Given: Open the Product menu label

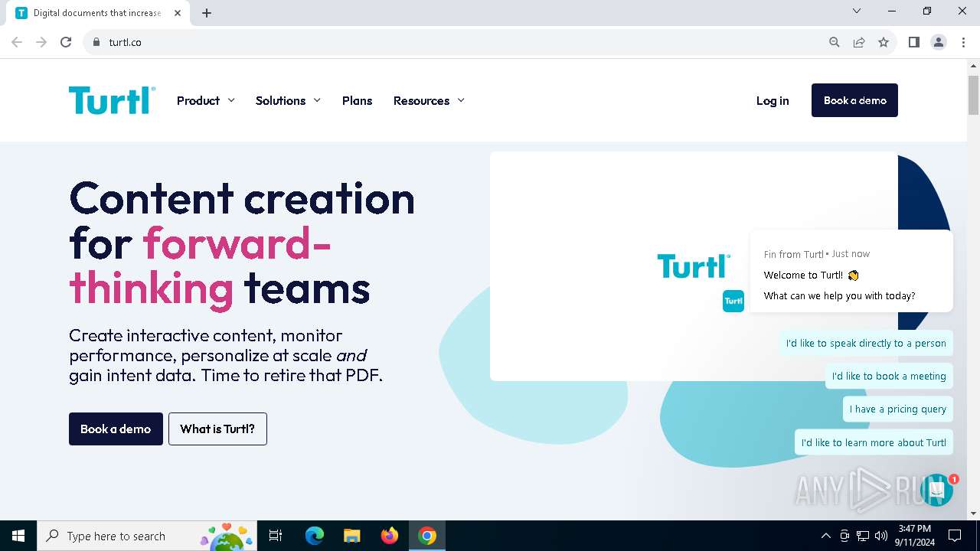Looking at the screenshot, I should 198,100.
